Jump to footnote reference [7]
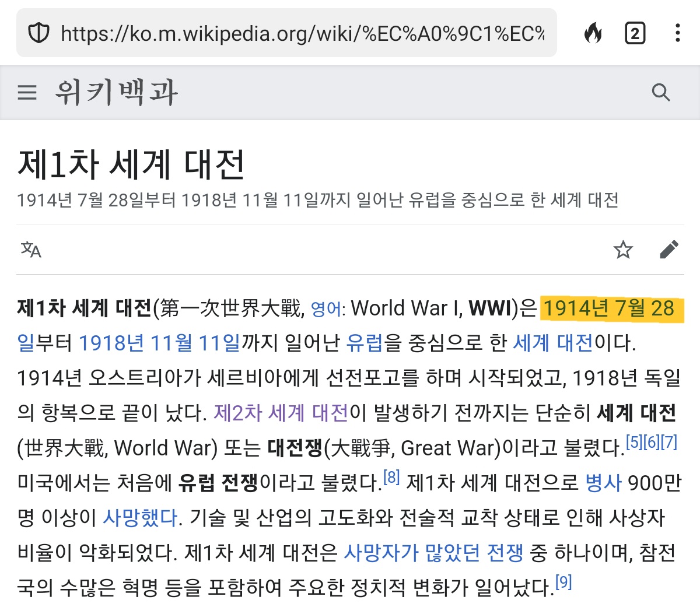Screen dimensions: 700x614 tap(668, 442)
